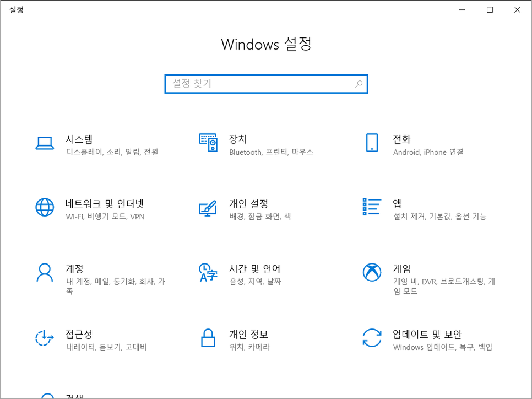Click the magnifier icon in search box

tap(359, 84)
